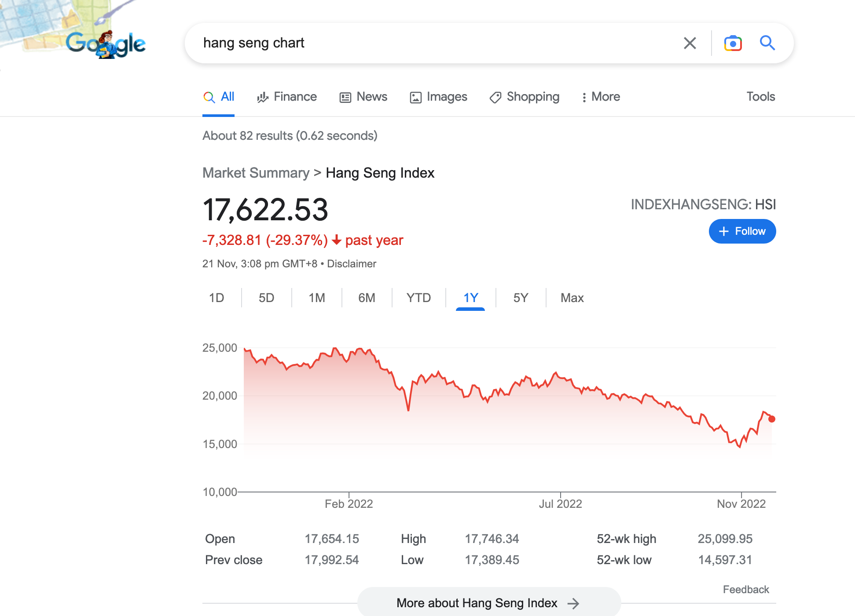Click the magnifying glass search icon
This screenshot has height=616, width=855.
[x=767, y=43]
